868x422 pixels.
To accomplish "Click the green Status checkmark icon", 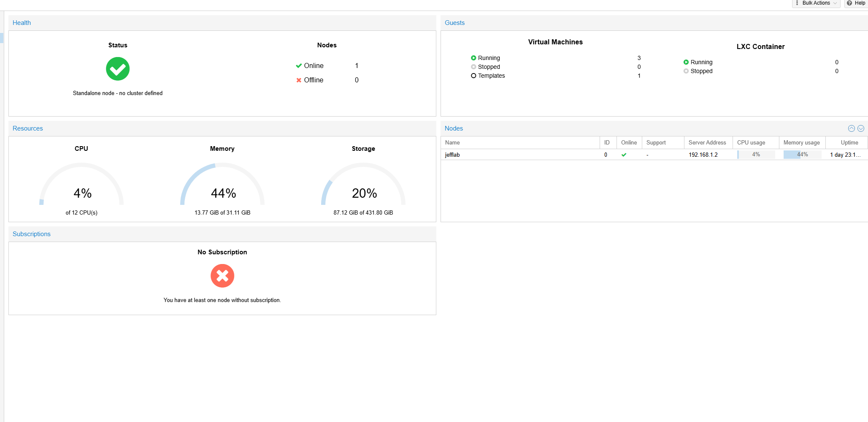I will (x=118, y=69).
